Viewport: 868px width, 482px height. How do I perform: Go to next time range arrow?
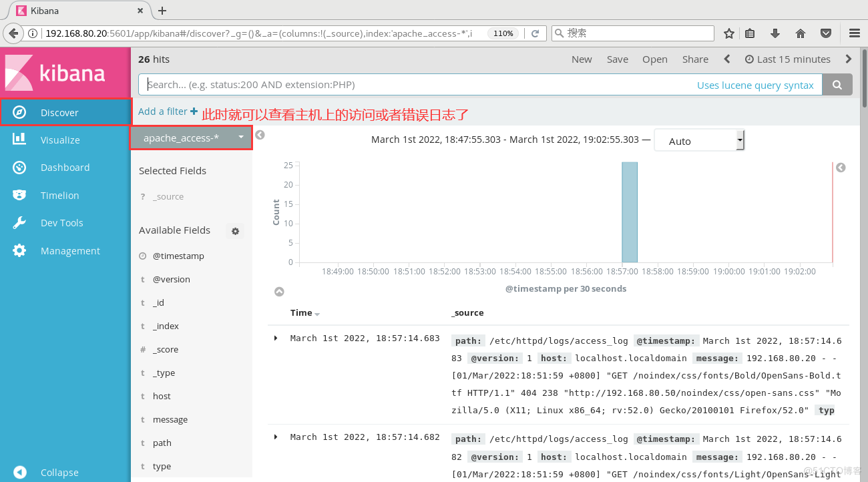point(849,59)
